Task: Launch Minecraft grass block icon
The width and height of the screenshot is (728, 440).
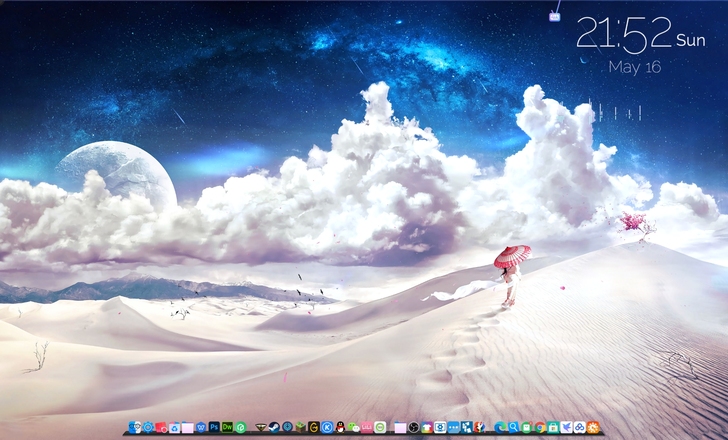Action: 300,427
